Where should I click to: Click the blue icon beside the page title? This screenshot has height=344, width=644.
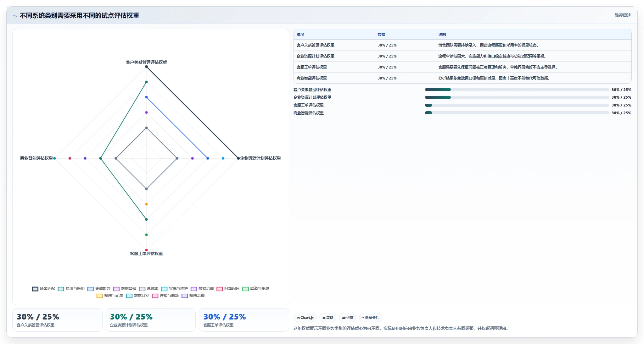tap(15, 16)
